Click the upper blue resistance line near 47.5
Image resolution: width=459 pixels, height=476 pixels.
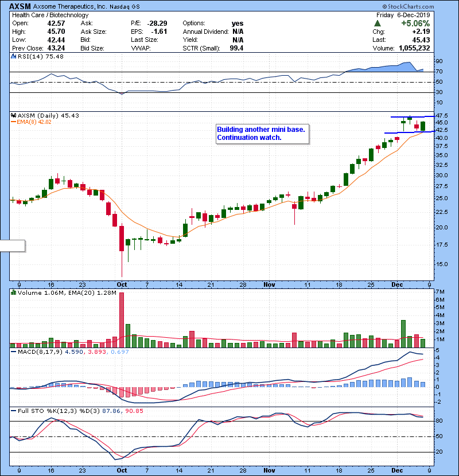click(413, 116)
